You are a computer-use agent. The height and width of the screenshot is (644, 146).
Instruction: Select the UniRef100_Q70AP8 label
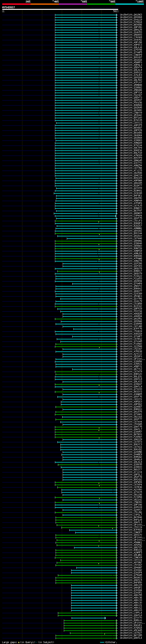tap(131, 284)
